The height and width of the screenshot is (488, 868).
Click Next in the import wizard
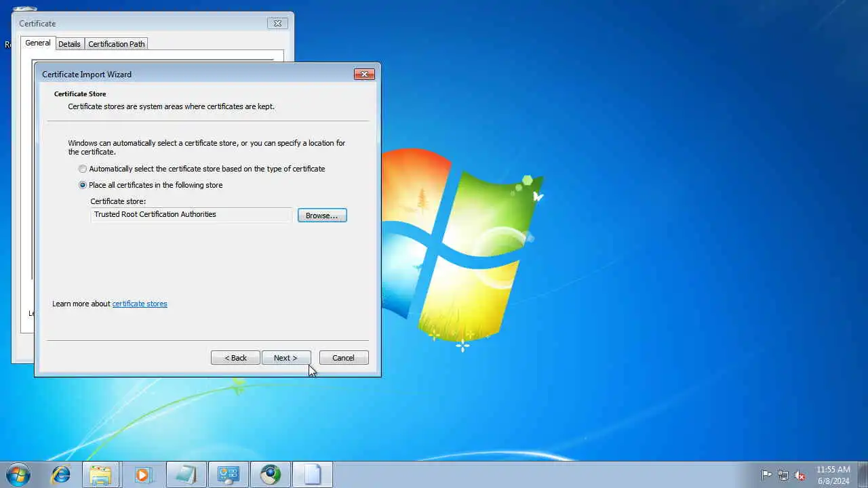[x=285, y=358]
